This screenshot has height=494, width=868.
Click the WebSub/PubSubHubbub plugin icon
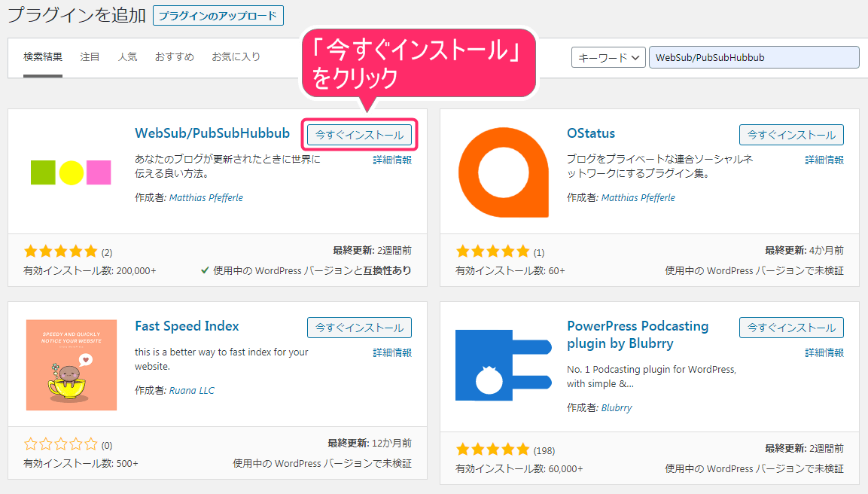point(71,172)
